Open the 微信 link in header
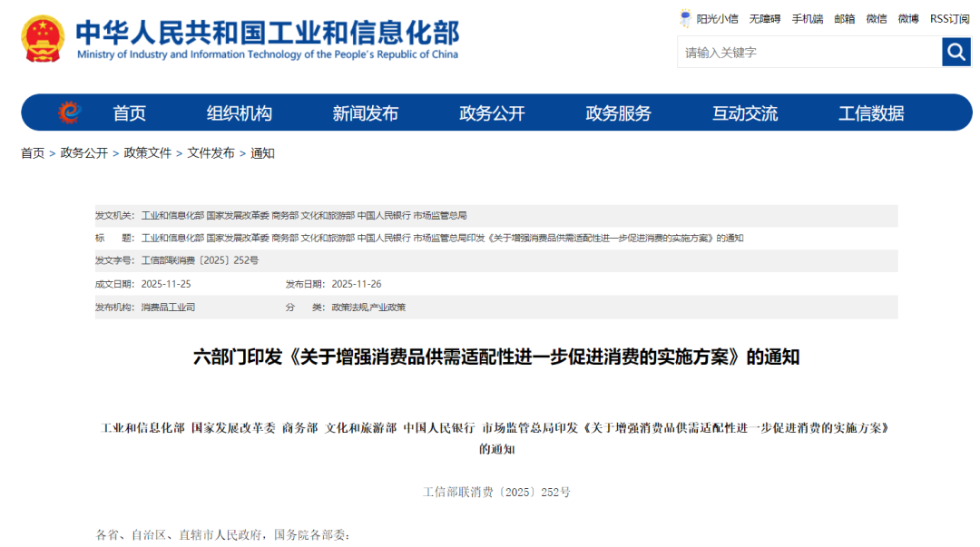The width and height of the screenshot is (980, 547). 877,19
